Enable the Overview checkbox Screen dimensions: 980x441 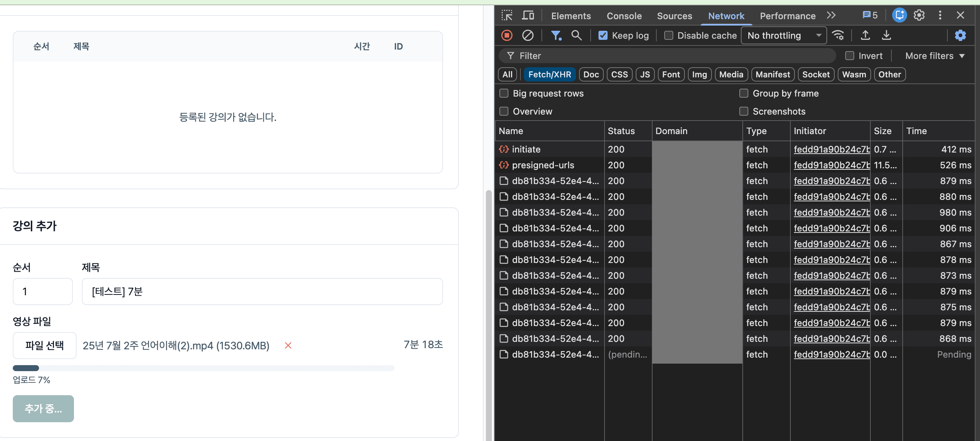(504, 112)
